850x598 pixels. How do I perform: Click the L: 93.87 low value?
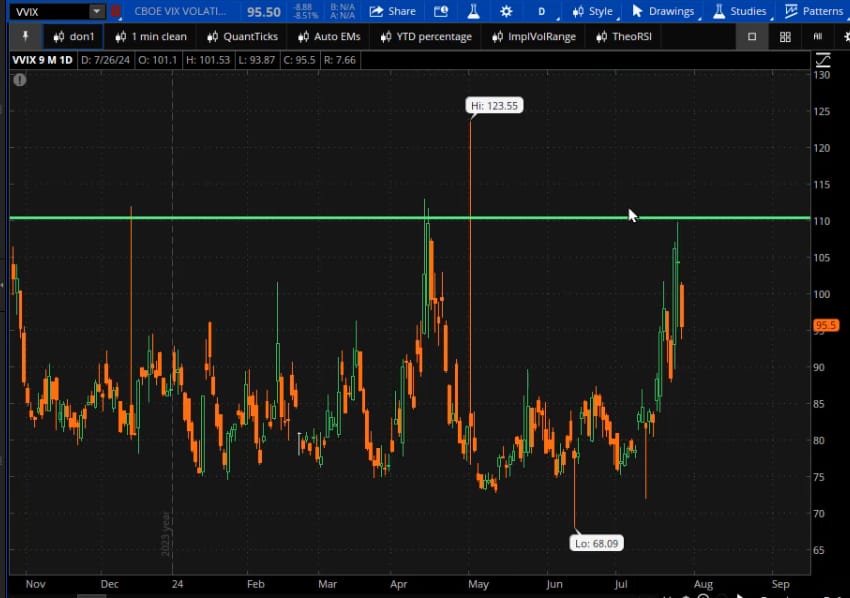click(x=256, y=60)
